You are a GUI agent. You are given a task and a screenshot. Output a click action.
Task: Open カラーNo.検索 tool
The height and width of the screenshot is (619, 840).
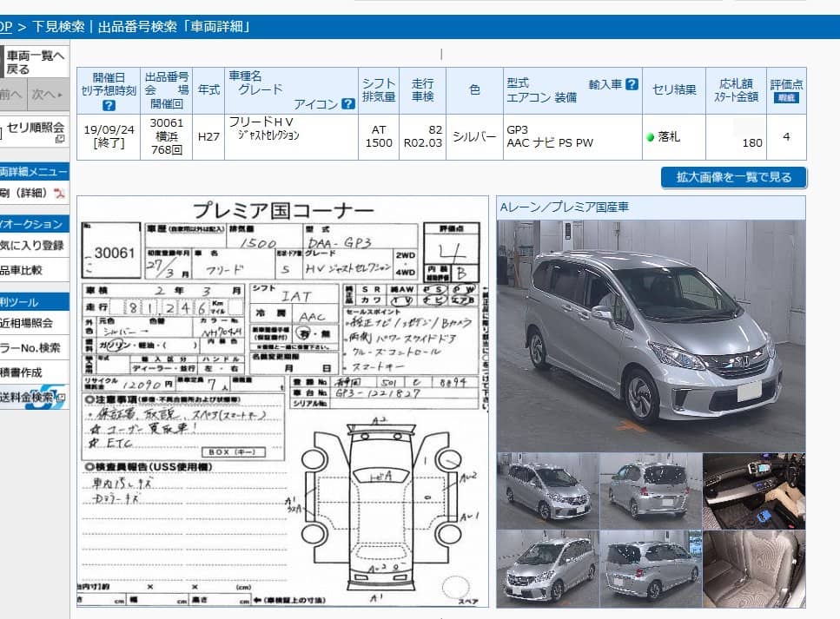[34, 347]
